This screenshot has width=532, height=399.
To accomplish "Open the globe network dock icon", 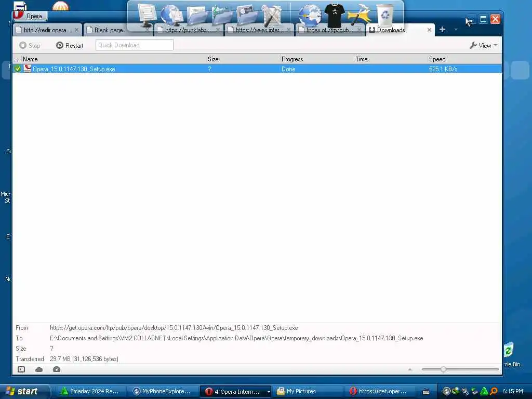I will coord(171,16).
